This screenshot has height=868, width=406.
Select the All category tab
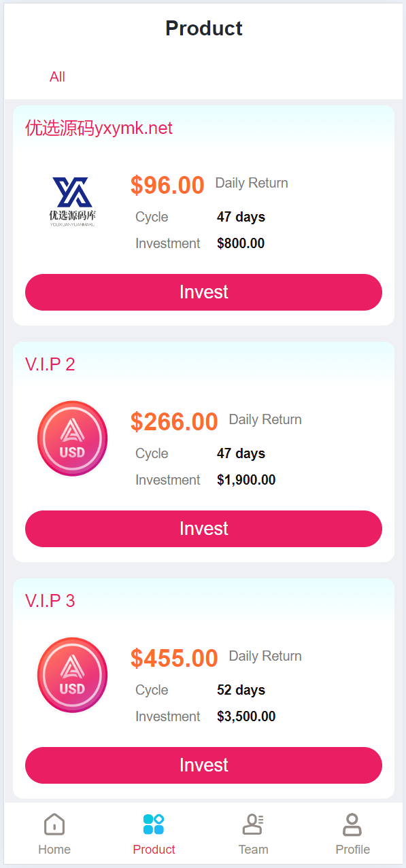point(57,77)
